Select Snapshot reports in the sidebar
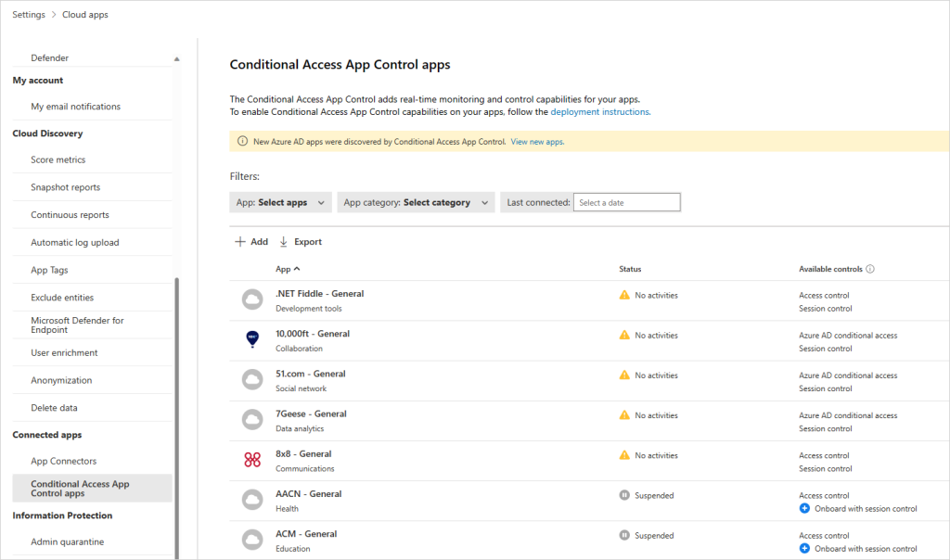The image size is (950, 560). point(65,187)
